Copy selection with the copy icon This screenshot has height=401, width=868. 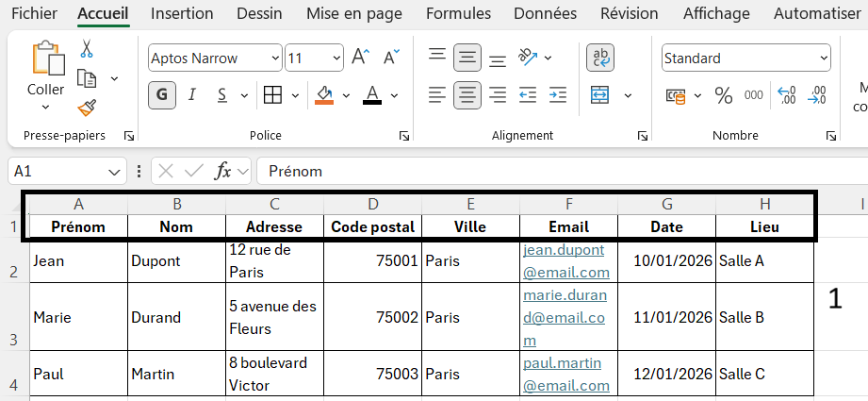click(87, 78)
